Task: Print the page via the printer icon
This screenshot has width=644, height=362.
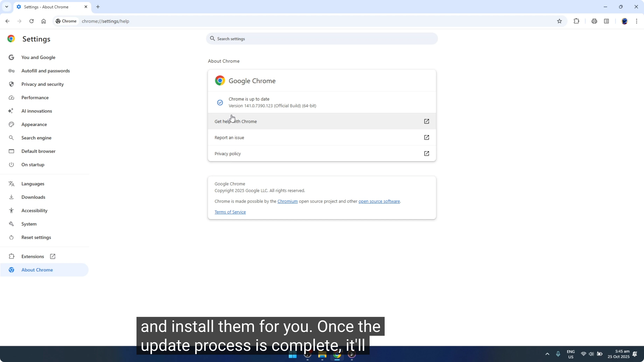Action: click(x=594, y=21)
